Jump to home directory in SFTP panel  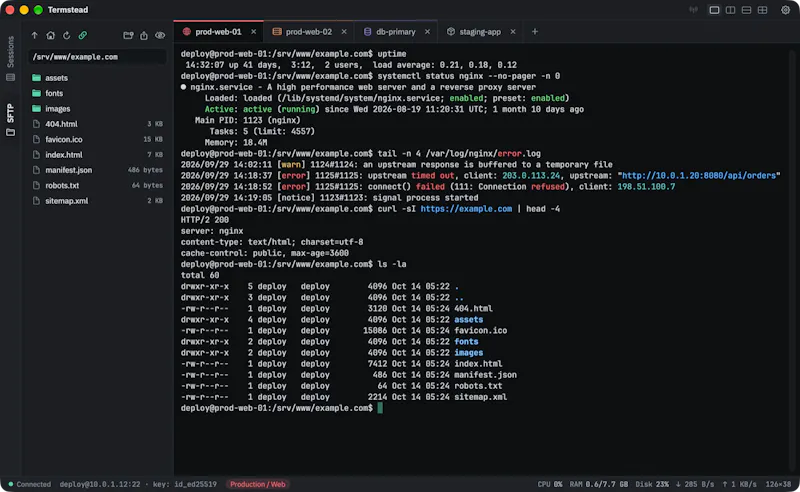pos(51,35)
